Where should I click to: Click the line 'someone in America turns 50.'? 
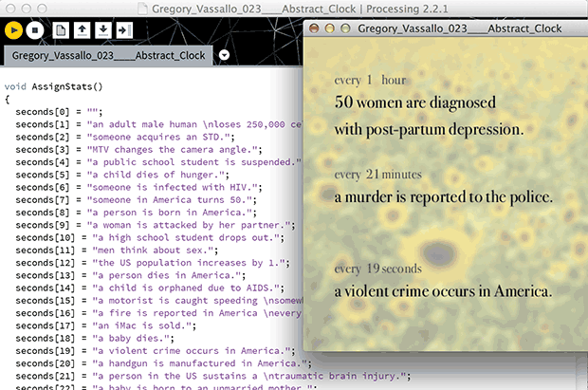137,199
